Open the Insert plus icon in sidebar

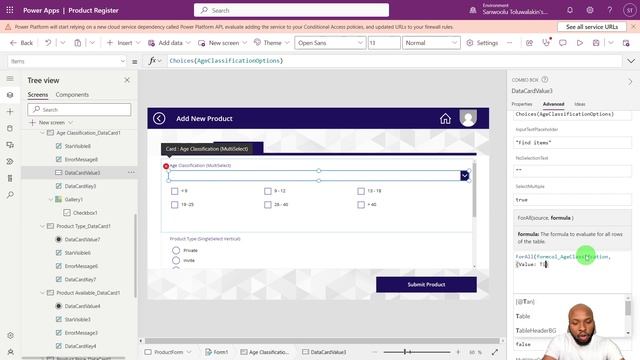[10, 111]
